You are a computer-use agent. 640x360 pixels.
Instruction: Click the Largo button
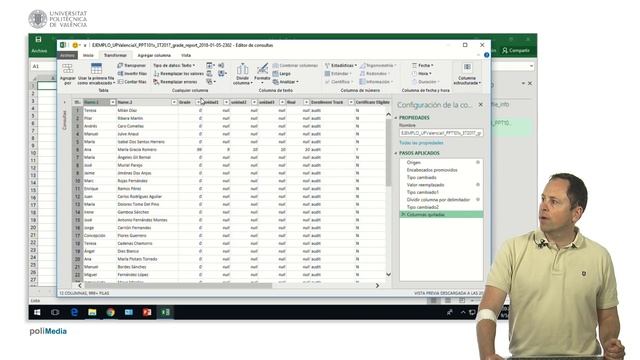point(282,73)
